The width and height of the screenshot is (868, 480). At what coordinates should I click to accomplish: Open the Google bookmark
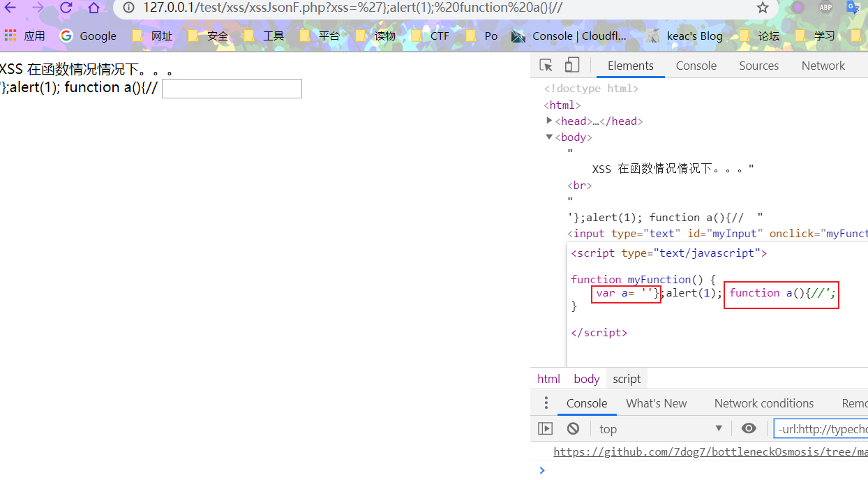point(88,36)
